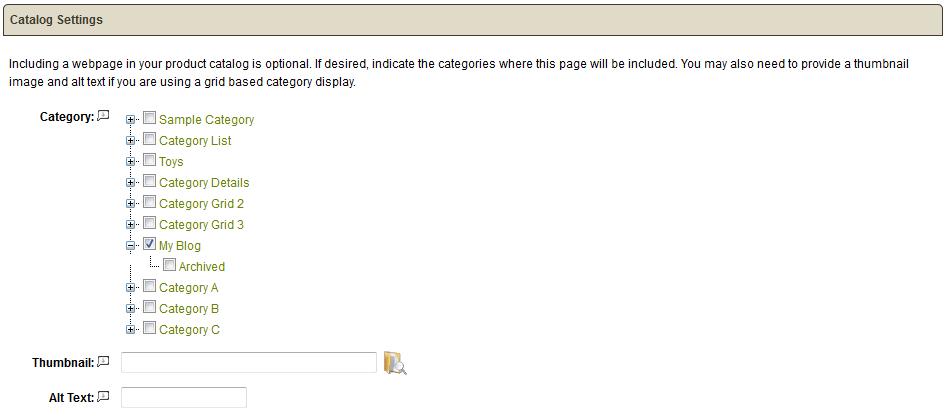Select the Category Details tree label
The height and width of the screenshot is (416, 944).
[204, 182]
